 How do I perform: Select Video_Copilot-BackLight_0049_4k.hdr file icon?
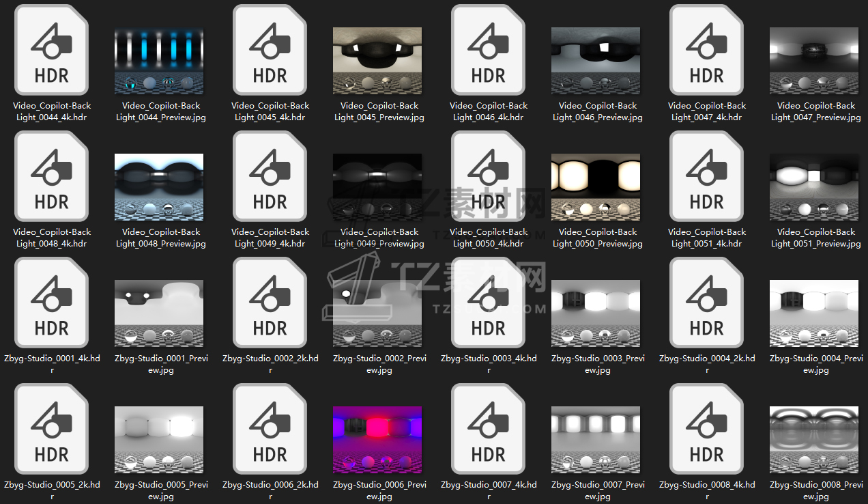270,176
